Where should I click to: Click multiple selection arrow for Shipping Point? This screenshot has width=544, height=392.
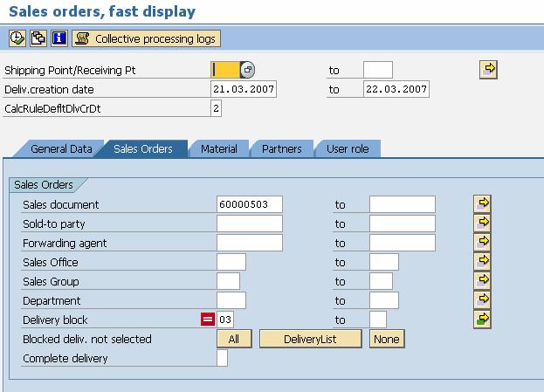(x=488, y=70)
